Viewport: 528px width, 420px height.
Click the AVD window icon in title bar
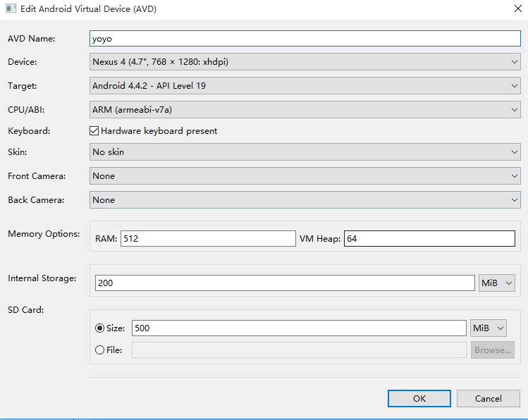click(11, 8)
